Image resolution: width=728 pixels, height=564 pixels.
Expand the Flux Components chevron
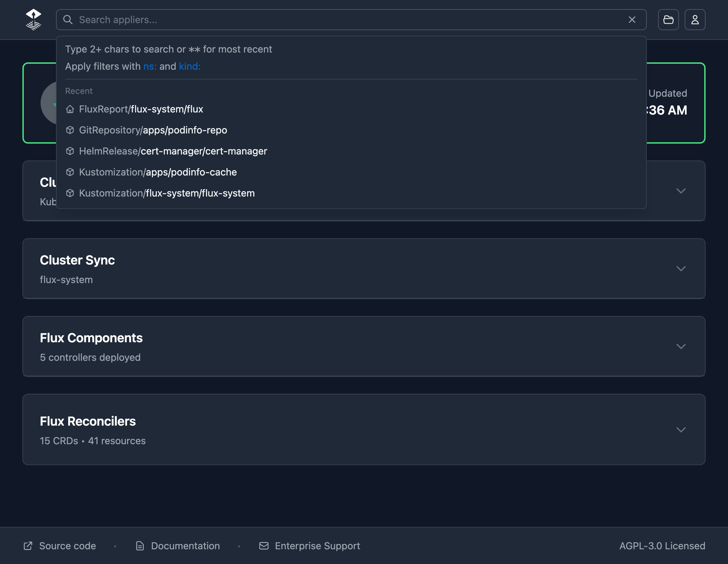pyautogui.click(x=681, y=346)
